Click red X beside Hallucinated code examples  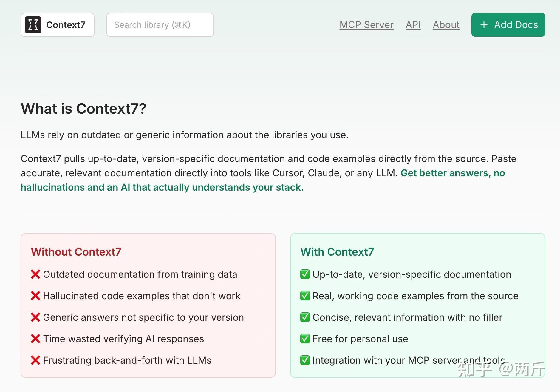(x=35, y=296)
